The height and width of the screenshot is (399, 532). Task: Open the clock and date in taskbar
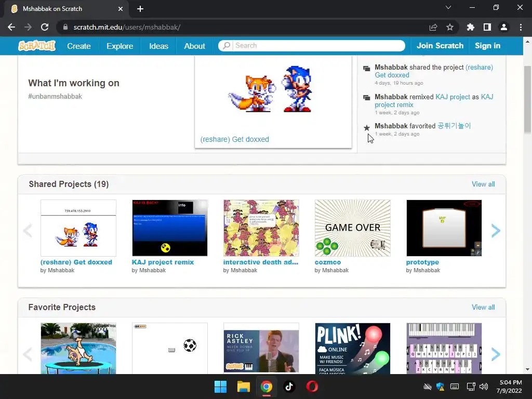tap(509, 387)
